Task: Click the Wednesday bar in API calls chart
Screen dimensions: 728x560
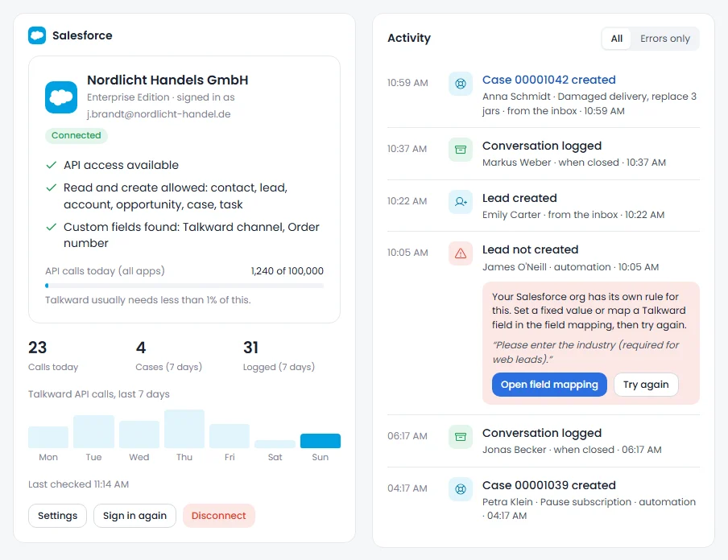Action: click(139, 434)
